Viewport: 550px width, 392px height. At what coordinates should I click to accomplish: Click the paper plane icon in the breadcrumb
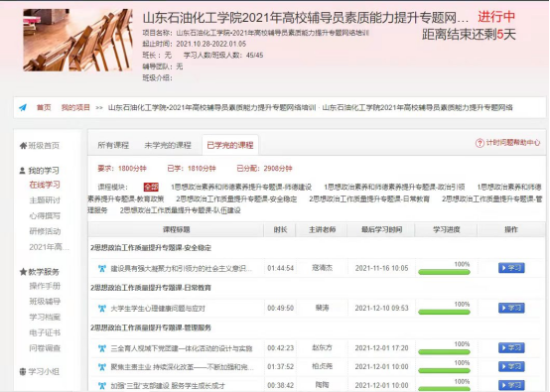[x=23, y=107]
